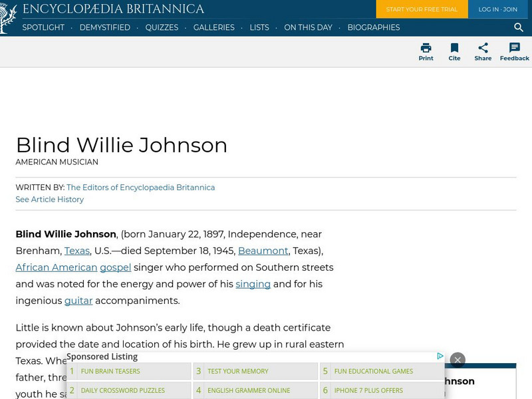View See Article History
Screen dimensions: 532x399
pyautogui.click(x=49, y=199)
